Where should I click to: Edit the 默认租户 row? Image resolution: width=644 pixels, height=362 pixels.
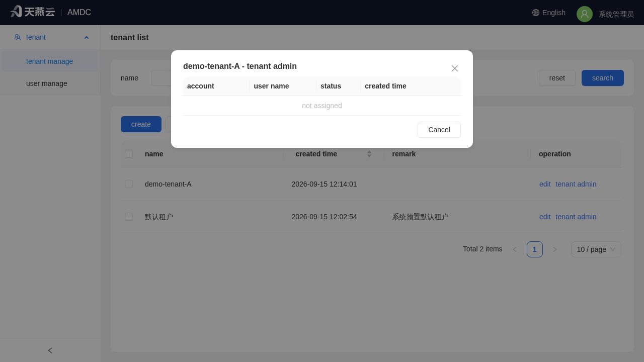(545, 217)
